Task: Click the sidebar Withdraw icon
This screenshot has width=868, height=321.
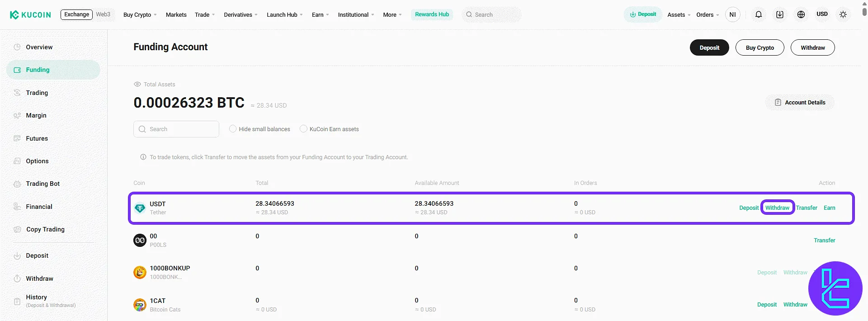Action: [x=17, y=279]
